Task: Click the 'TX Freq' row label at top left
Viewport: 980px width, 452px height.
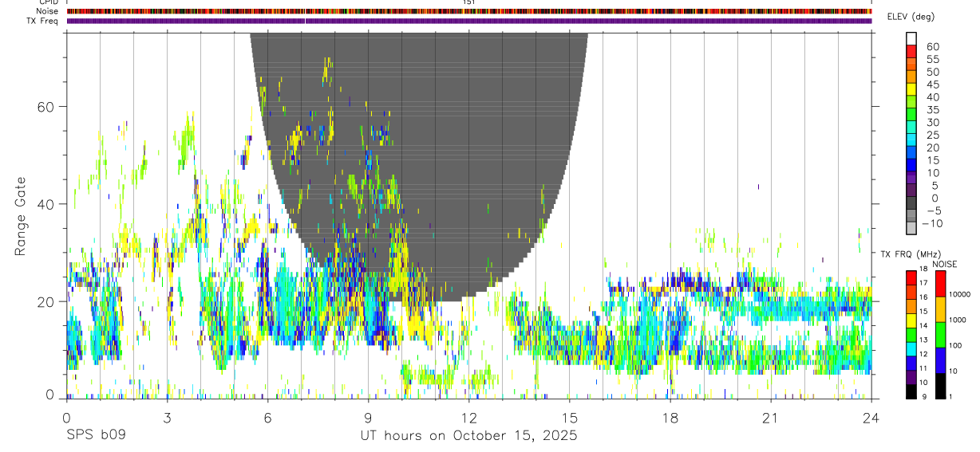Action: click(x=43, y=21)
